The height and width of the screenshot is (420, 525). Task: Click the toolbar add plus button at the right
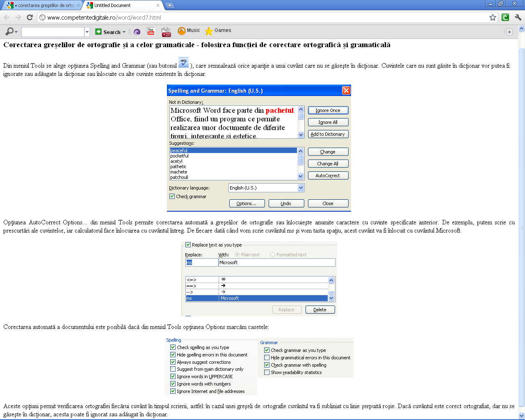coord(509,32)
